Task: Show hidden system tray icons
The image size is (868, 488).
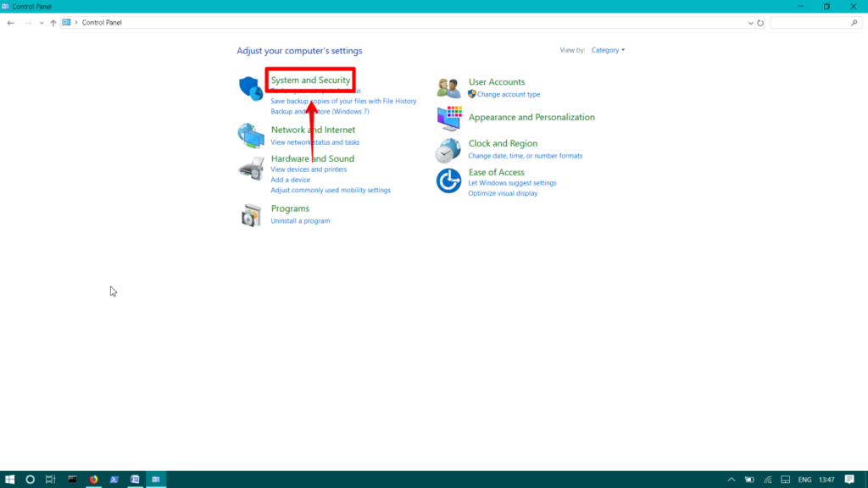Action: (732, 480)
